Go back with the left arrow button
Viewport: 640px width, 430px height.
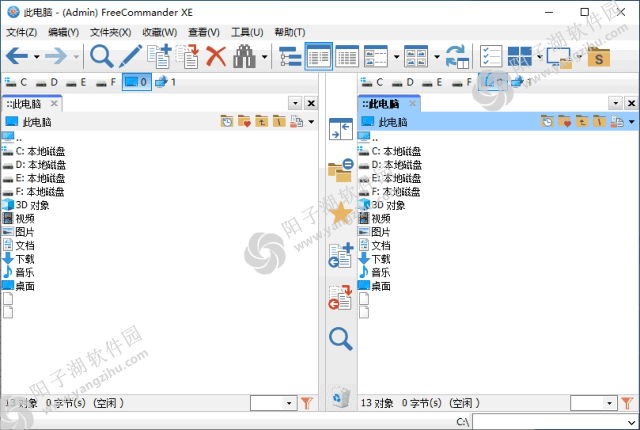click(17, 56)
